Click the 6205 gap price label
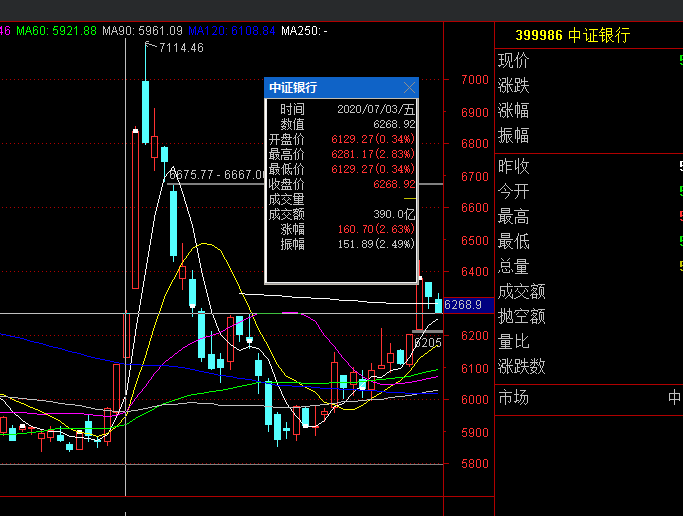This screenshot has width=683, height=516. [428, 343]
